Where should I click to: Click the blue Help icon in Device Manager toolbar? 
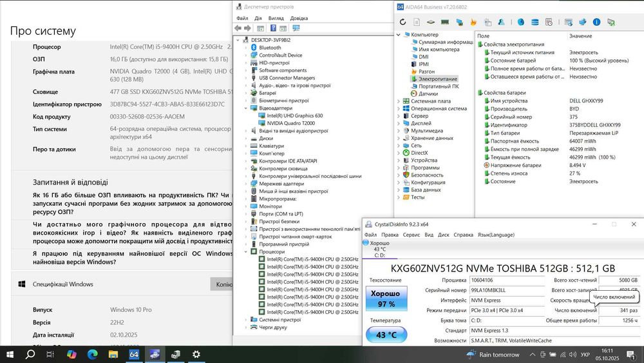pyautogui.click(x=273, y=28)
